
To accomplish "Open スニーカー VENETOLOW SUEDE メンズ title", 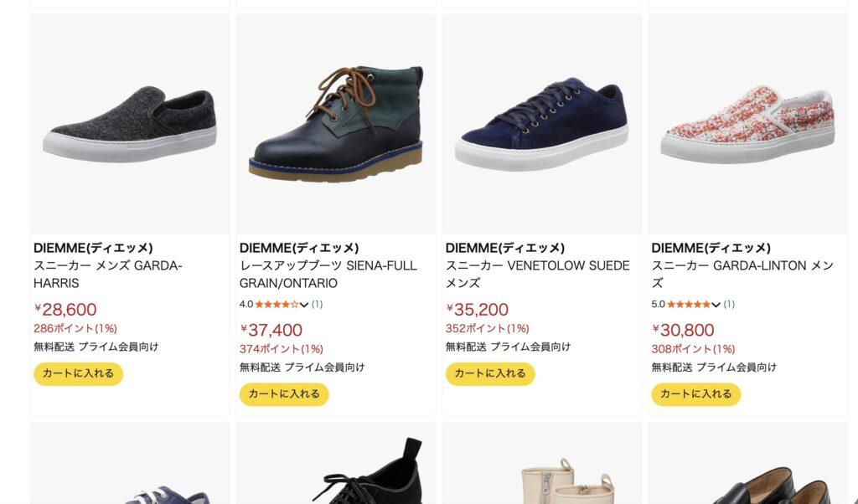I will (x=537, y=275).
